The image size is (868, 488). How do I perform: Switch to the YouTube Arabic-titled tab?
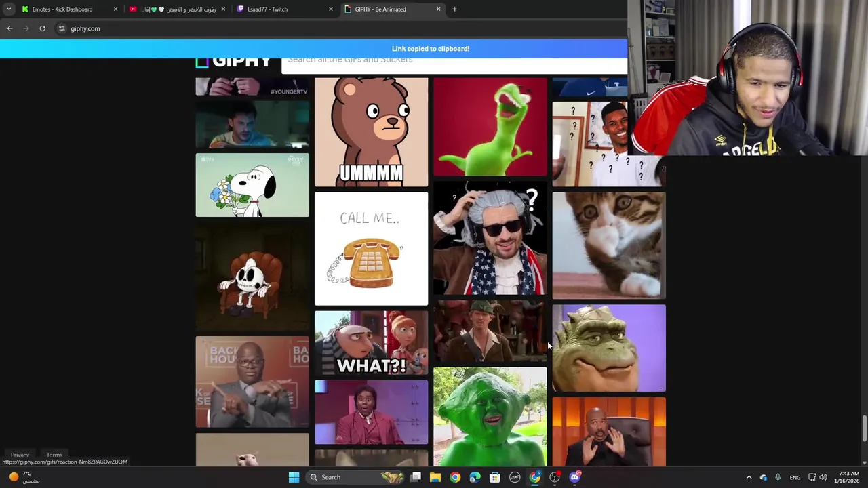click(176, 9)
